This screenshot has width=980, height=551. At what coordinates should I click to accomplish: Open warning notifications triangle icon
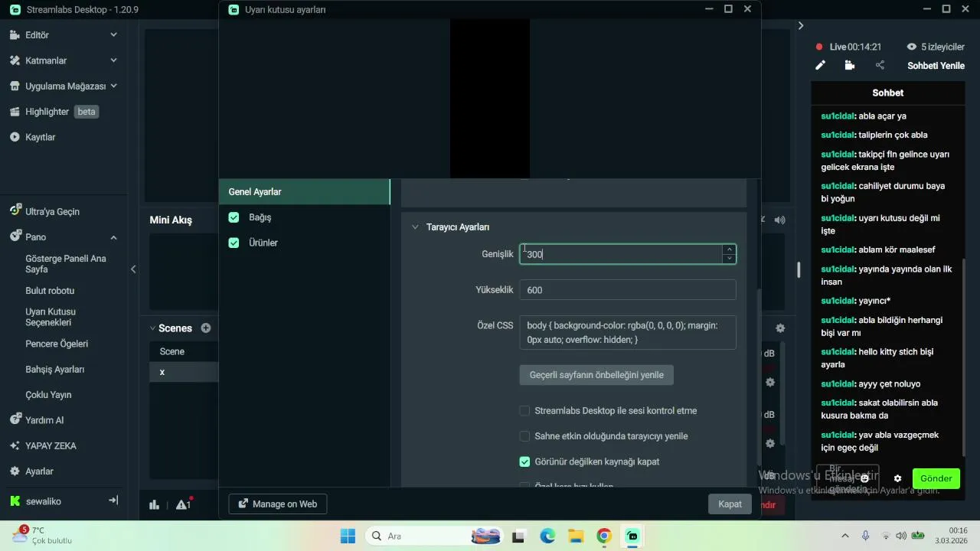pos(183,504)
